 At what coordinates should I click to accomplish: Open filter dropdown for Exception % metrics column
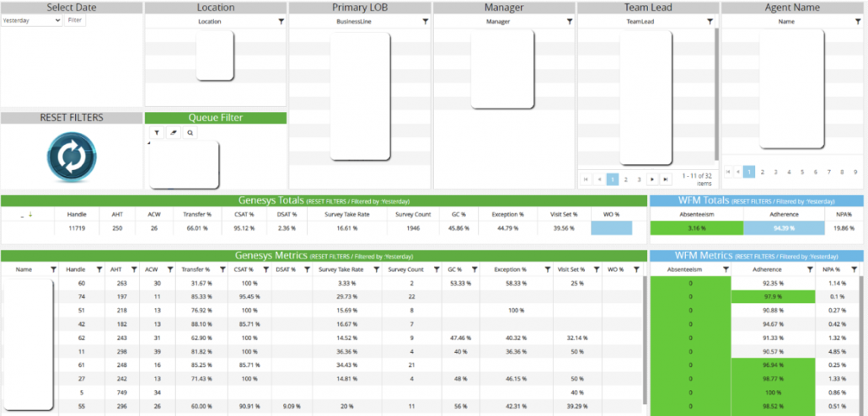(548, 269)
